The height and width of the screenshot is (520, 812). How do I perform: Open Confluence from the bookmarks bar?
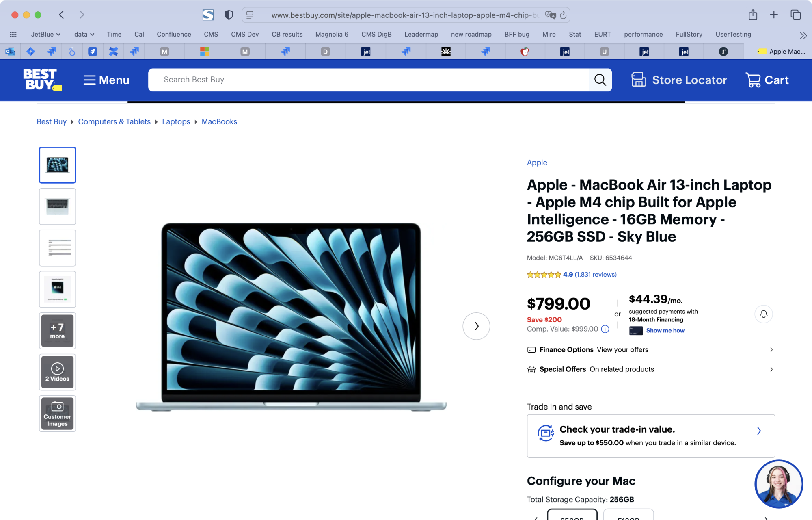tap(174, 34)
